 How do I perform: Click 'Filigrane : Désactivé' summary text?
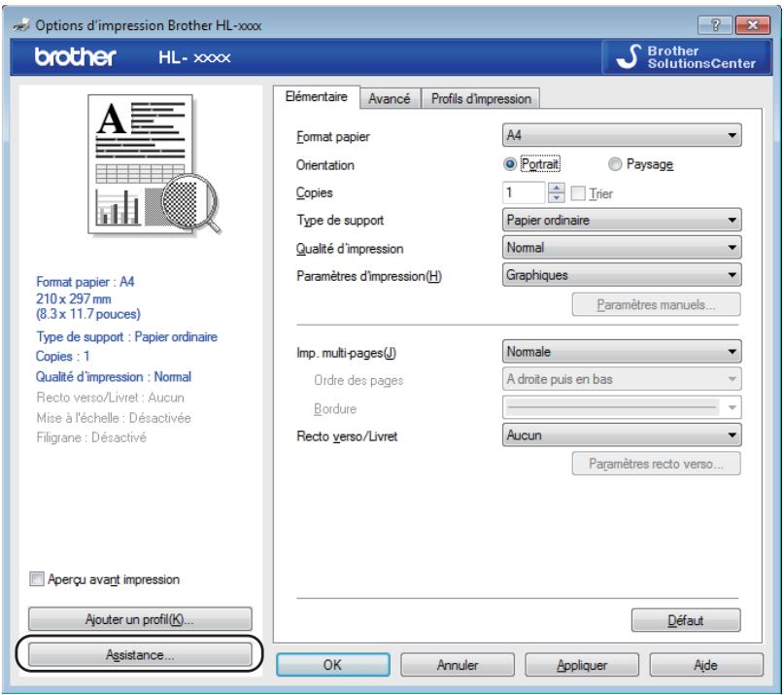(91, 437)
